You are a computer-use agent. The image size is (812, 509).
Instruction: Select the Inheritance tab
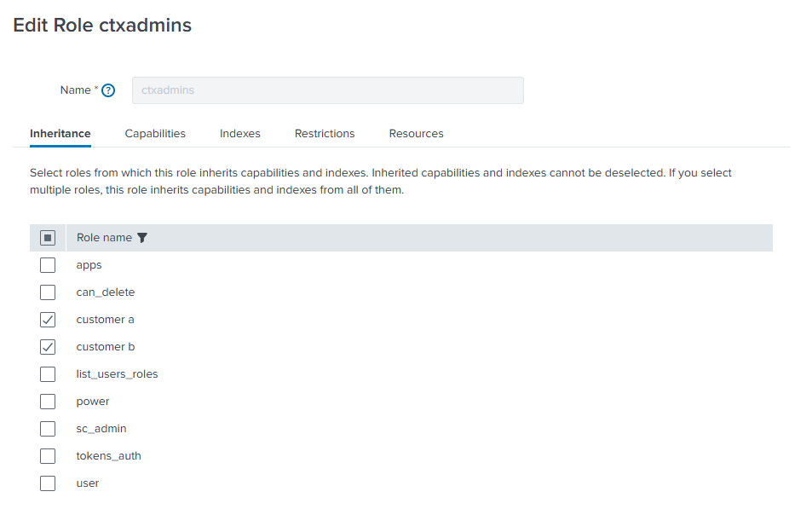[60, 133]
